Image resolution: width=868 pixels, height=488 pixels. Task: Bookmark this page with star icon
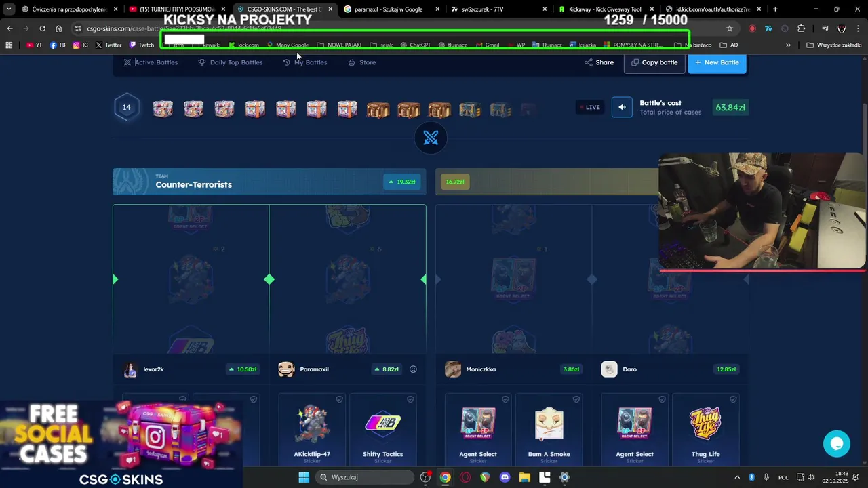[x=730, y=28]
